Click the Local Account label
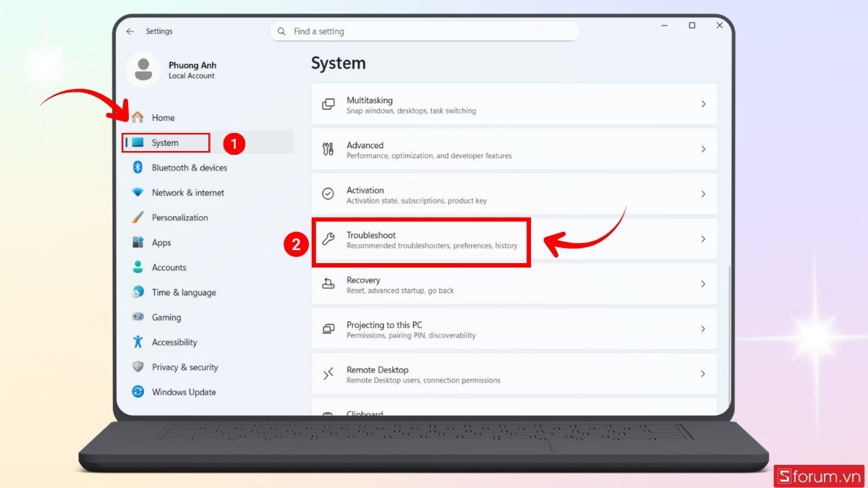The width and height of the screenshot is (868, 488). 192,76
